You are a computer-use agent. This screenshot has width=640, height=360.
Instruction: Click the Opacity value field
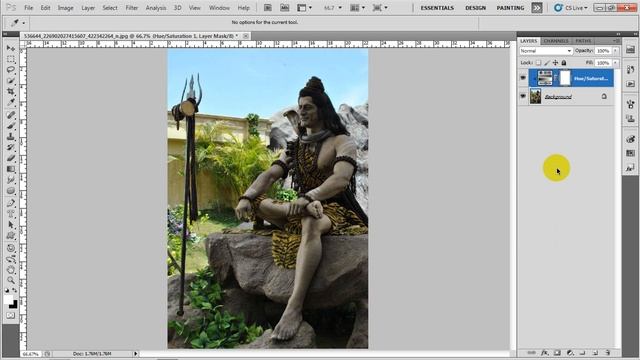click(x=603, y=51)
